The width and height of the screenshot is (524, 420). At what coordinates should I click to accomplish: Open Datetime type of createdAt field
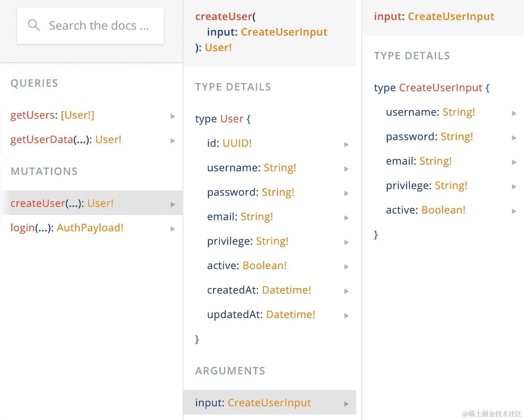point(286,290)
